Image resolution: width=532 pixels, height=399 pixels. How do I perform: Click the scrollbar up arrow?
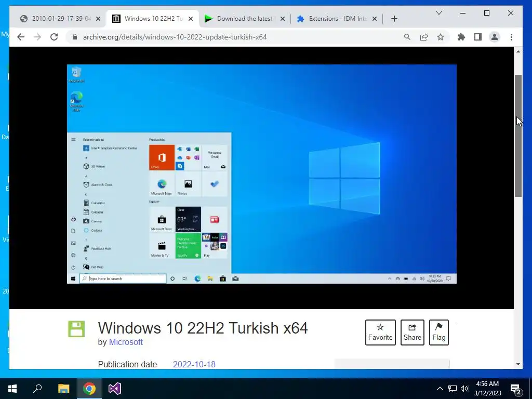[518, 51]
